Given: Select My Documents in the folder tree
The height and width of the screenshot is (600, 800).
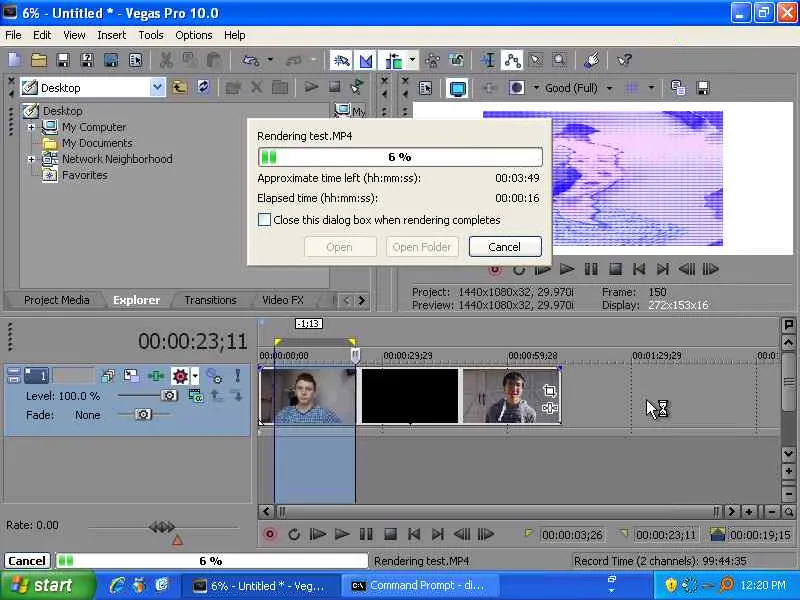Looking at the screenshot, I should click(97, 143).
